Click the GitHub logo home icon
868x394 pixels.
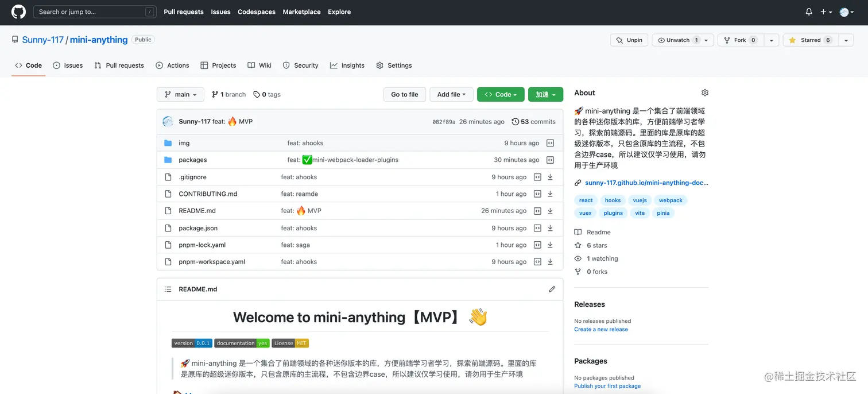click(18, 11)
